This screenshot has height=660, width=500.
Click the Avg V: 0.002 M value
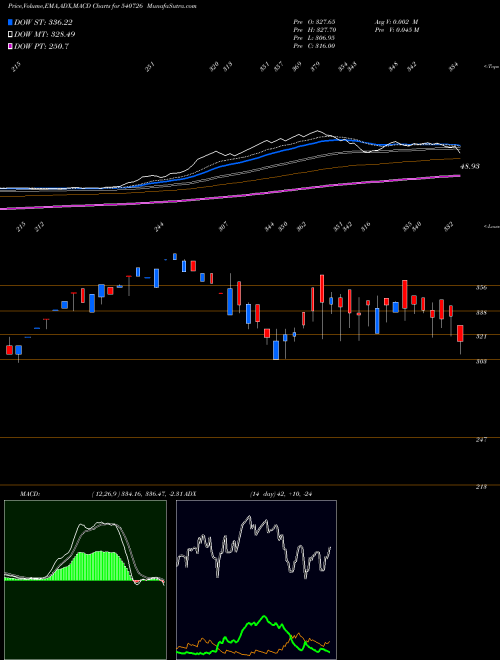click(396, 21)
